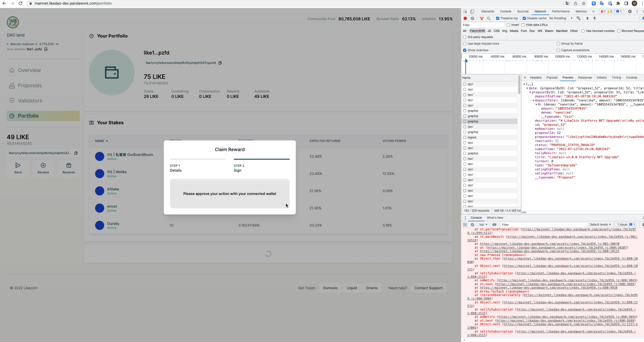Open the Timing tab
This screenshot has height=342, width=644.
click(616, 78)
